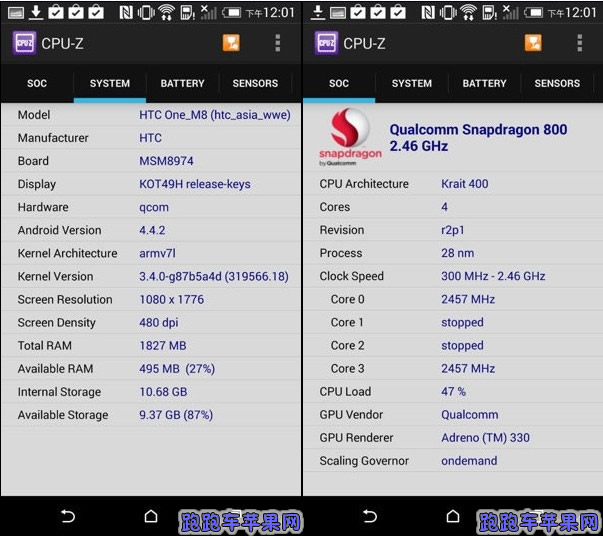Screen dimensions: 603x536
Task: Tap the orange trophy icon in left screen
Action: [x=231, y=43]
